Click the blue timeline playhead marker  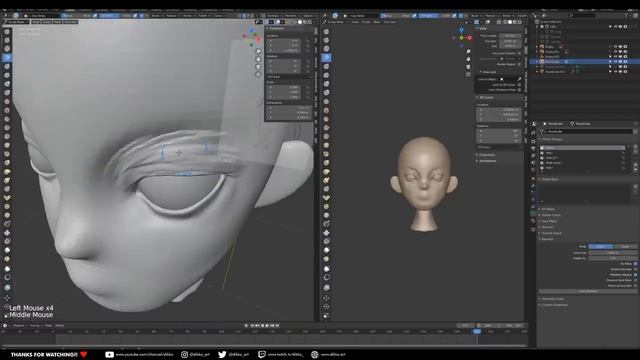click(477, 331)
